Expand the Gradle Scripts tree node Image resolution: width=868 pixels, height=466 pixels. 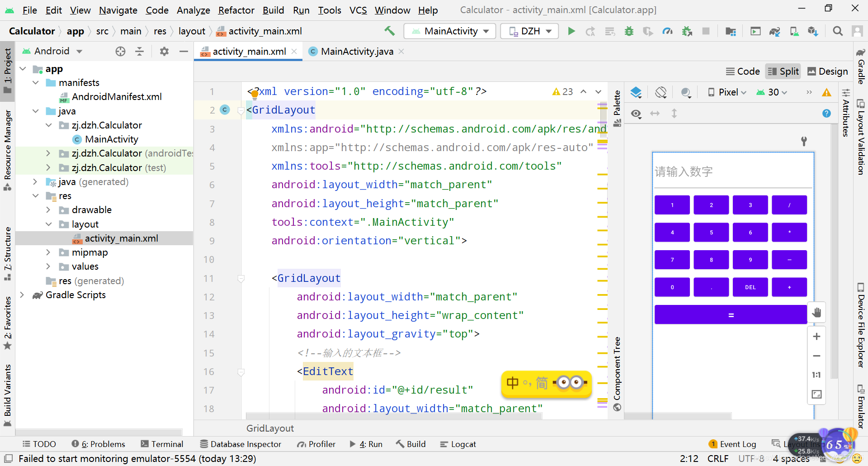(22, 295)
